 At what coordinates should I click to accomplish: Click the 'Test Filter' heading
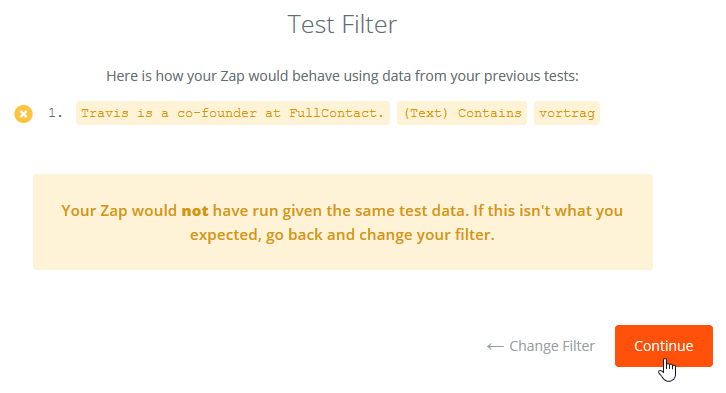(x=342, y=24)
